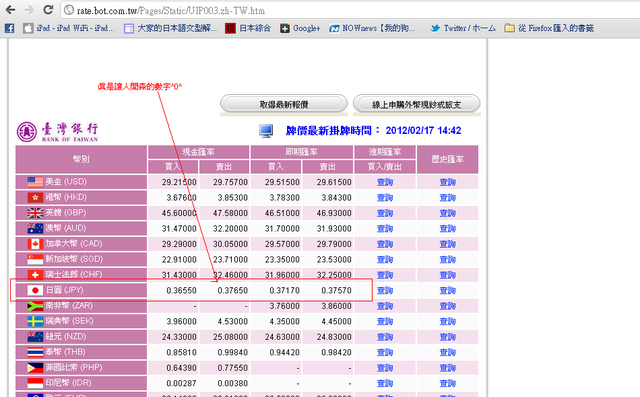Click the New Zealand flag icon
The image size is (640, 397).
click(35, 337)
